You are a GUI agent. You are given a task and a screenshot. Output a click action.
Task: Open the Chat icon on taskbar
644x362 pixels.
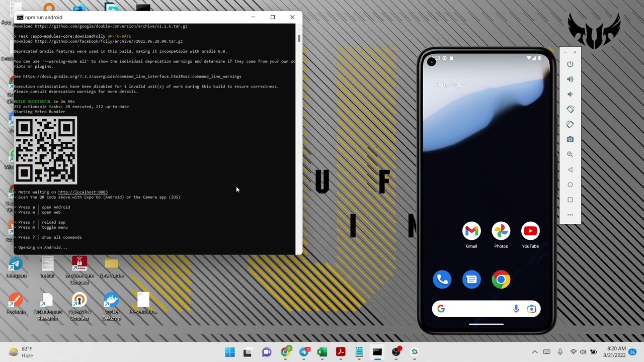pos(266,352)
